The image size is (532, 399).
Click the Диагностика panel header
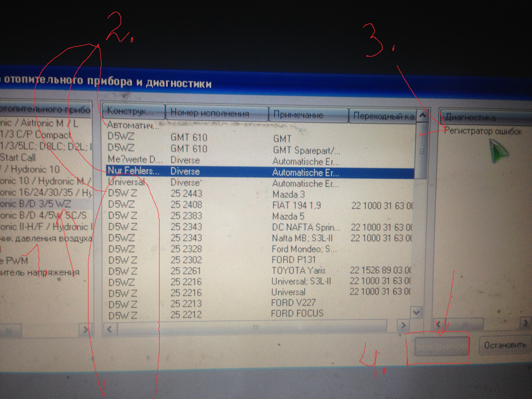click(485, 117)
